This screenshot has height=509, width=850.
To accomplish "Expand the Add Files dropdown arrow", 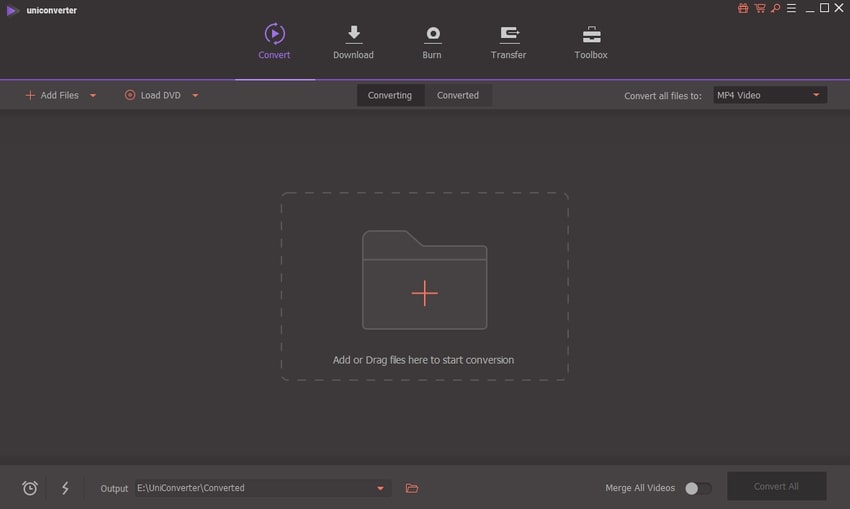I will click(93, 96).
